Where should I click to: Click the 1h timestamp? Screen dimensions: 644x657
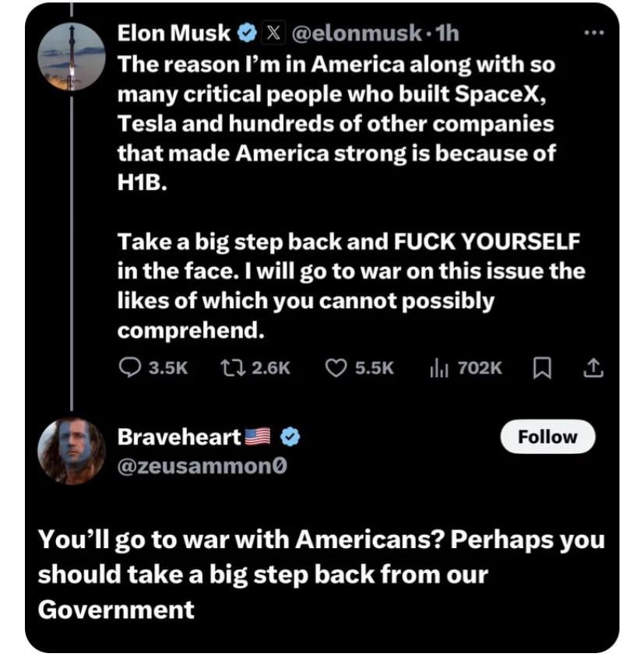(x=449, y=33)
